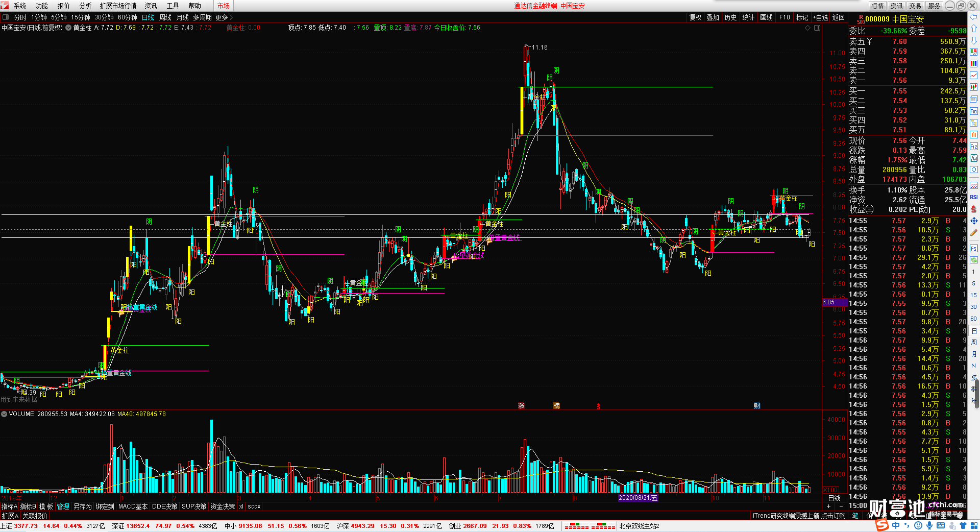Switch to 5分钟 period

[59, 17]
